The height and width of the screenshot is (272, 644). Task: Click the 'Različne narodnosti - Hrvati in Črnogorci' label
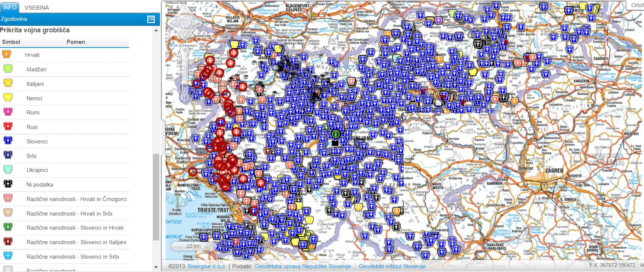(77, 199)
